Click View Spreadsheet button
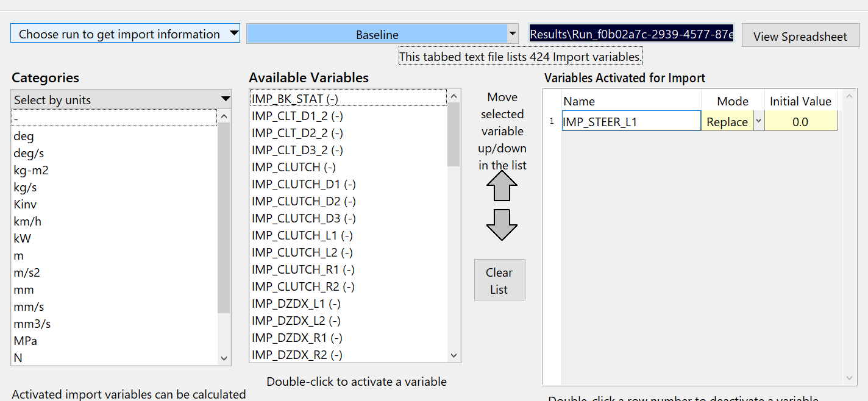The width and height of the screenshot is (868, 401). tap(800, 36)
